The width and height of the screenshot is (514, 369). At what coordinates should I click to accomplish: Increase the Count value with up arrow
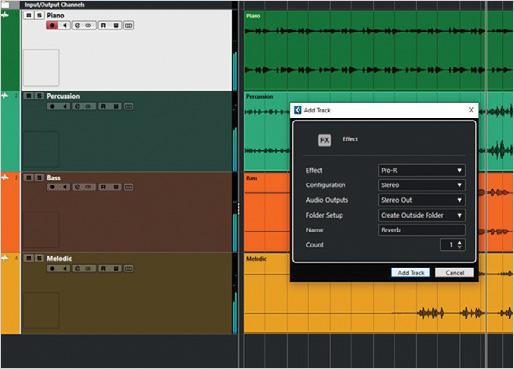point(460,242)
